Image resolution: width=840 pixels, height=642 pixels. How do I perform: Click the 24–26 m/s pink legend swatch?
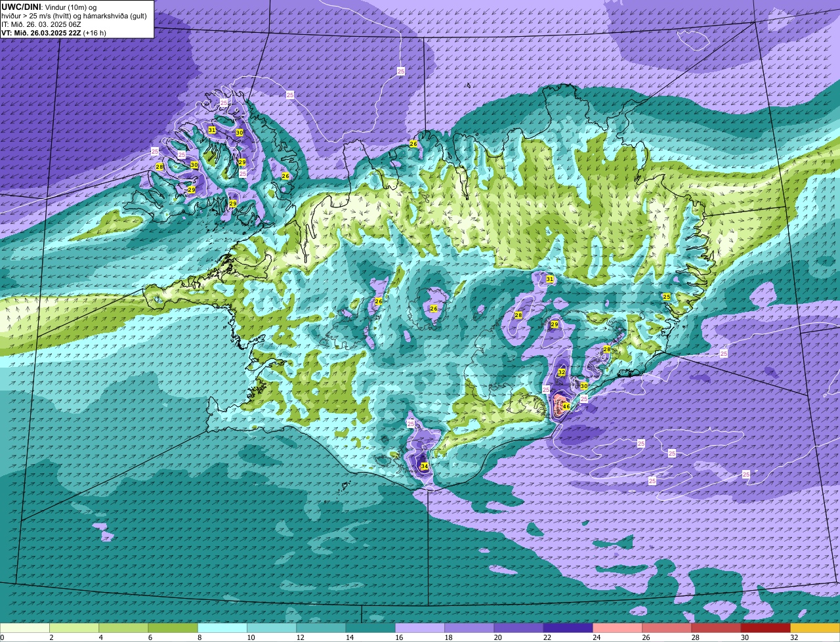pos(618,628)
